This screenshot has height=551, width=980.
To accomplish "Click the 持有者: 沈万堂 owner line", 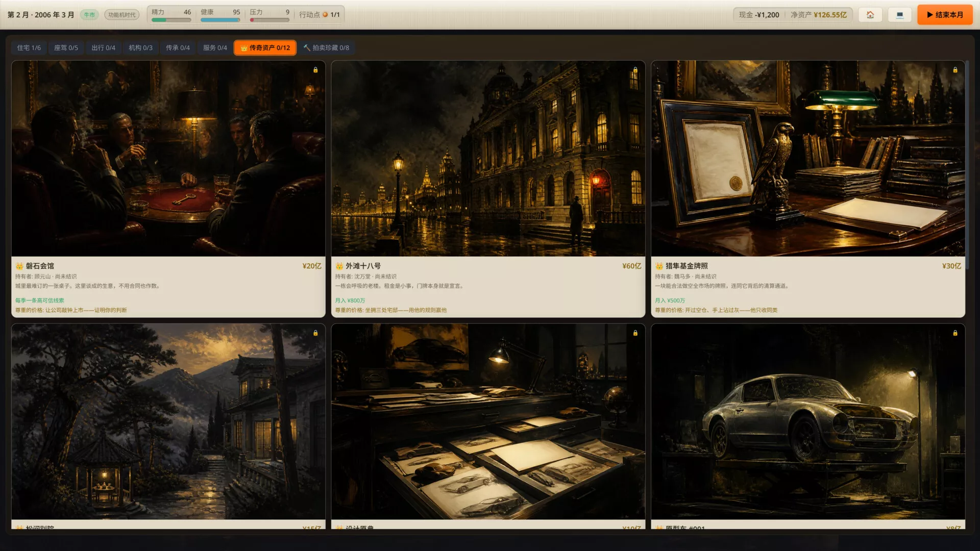I will point(366,277).
